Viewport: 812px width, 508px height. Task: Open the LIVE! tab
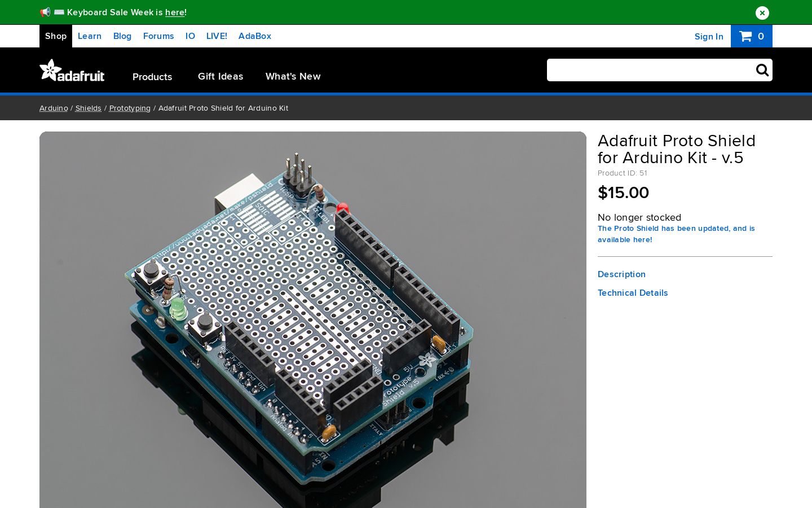point(217,36)
